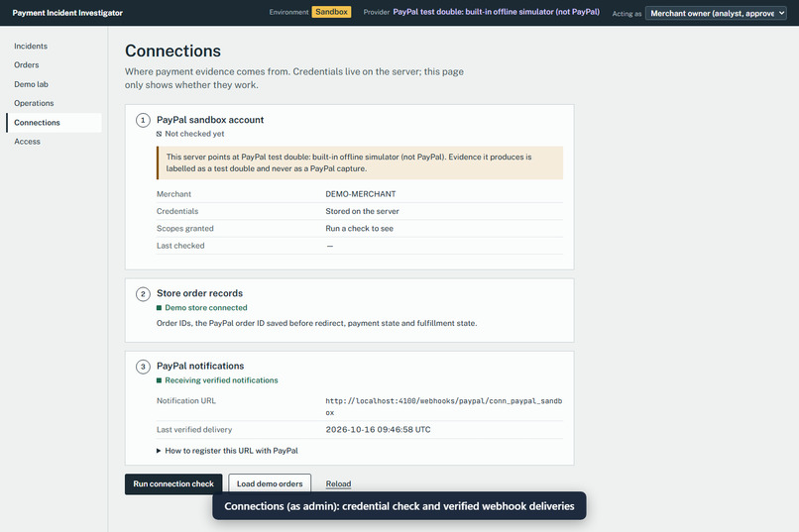The width and height of the screenshot is (799, 532).
Task: Click the Connections as admin caption overlay
Action: tap(399, 506)
